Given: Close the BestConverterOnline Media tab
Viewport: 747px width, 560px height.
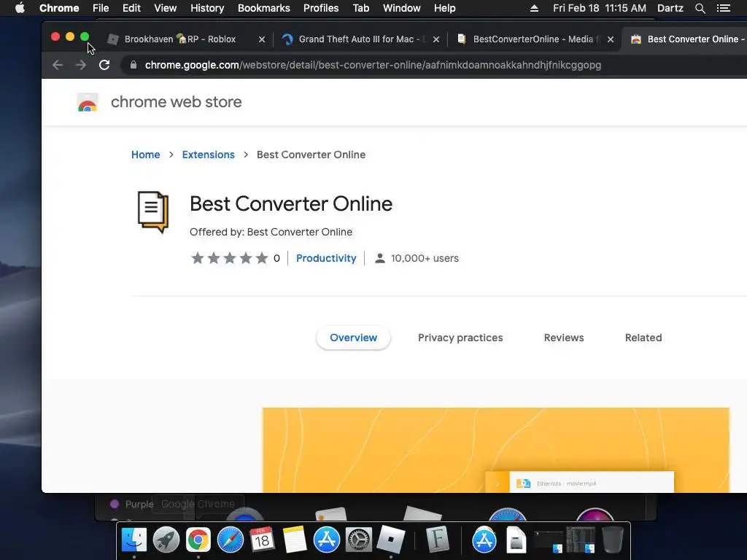Looking at the screenshot, I should (x=611, y=39).
